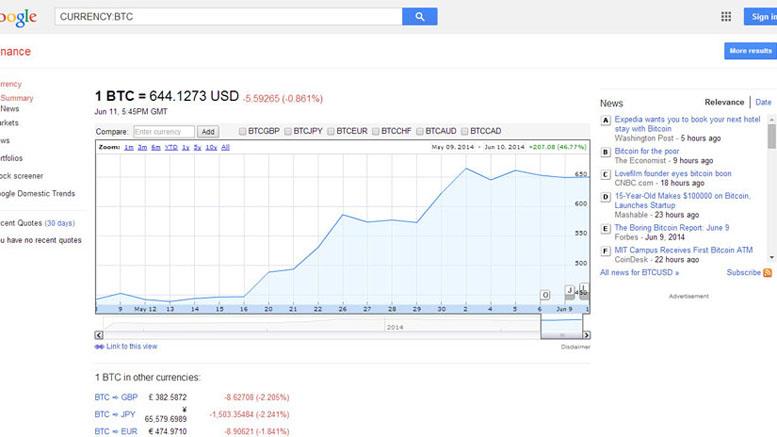Viewport: 777px width, 437px height.
Task: Open 'Lovefilm founder eyes bitcoin boon' article
Action: pyautogui.click(x=673, y=173)
